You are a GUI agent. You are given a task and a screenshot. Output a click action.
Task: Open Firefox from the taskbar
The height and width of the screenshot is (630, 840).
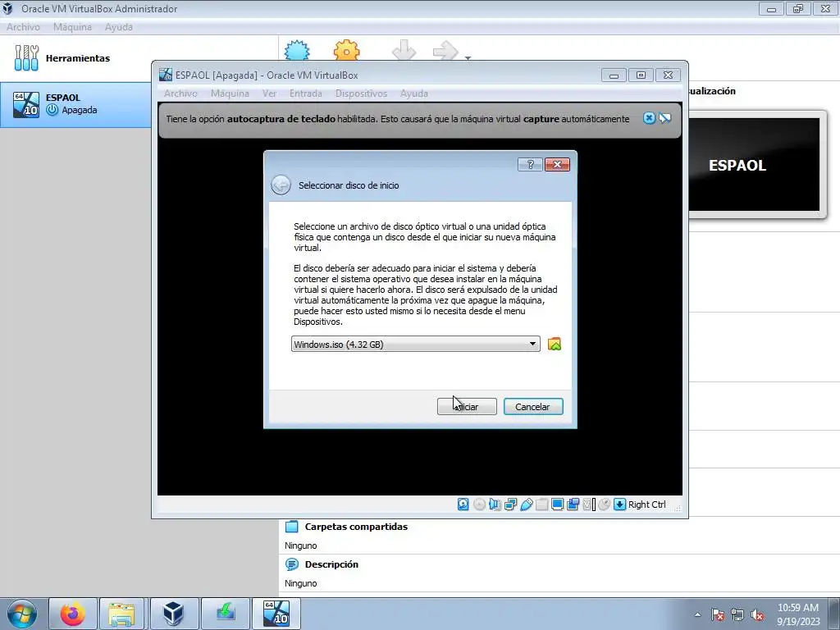click(x=73, y=614)
